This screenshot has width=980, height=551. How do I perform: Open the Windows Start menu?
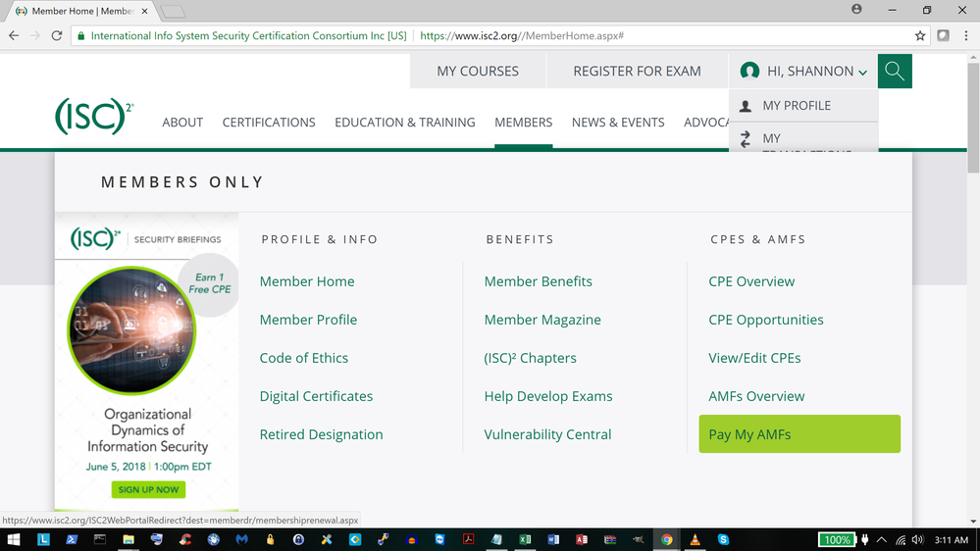(x=14, y=539)
